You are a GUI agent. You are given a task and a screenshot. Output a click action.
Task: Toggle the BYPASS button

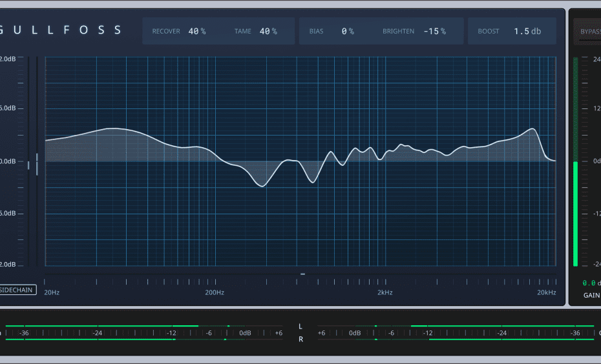coord(589,31)
